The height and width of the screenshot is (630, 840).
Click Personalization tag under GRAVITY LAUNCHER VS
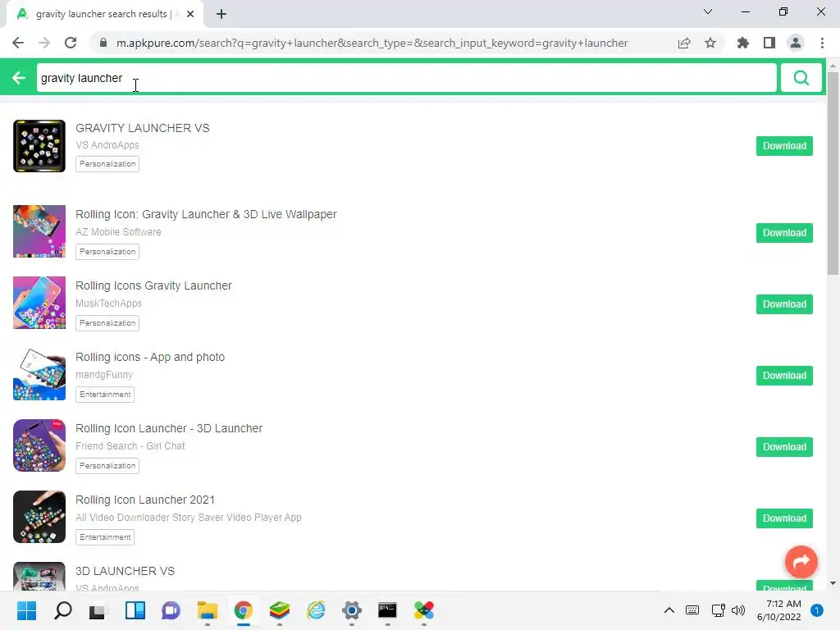point(107,164)
